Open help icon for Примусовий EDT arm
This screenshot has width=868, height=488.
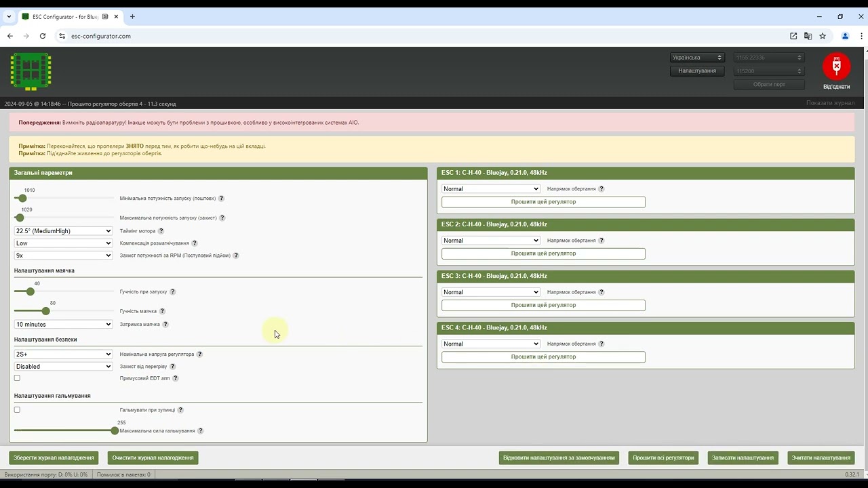[175, 378]
